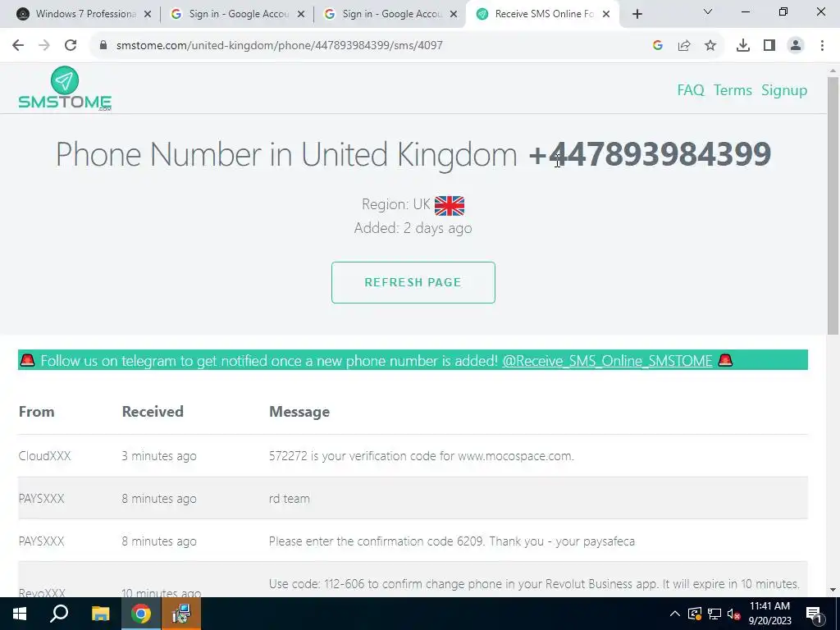The image size is (840, 630).
Task: Close the Windows 7 Professional tab
Action: [148, 15]
